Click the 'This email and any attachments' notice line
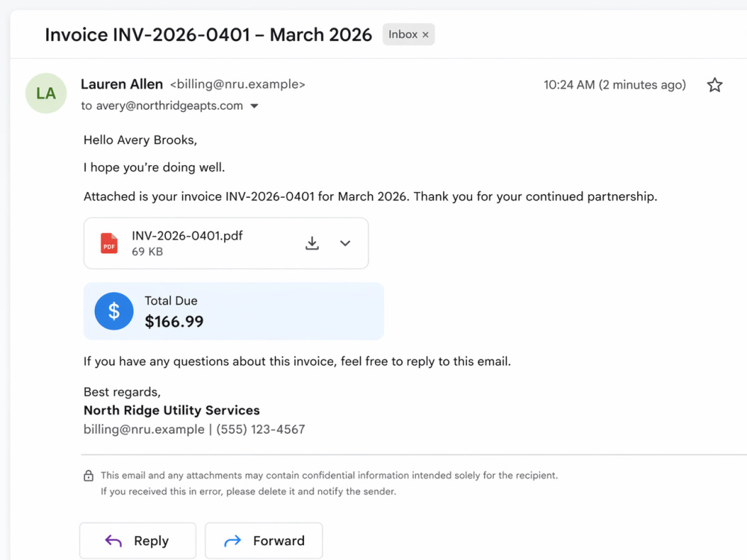The image size is (747, 560). [x=329, y=475]
